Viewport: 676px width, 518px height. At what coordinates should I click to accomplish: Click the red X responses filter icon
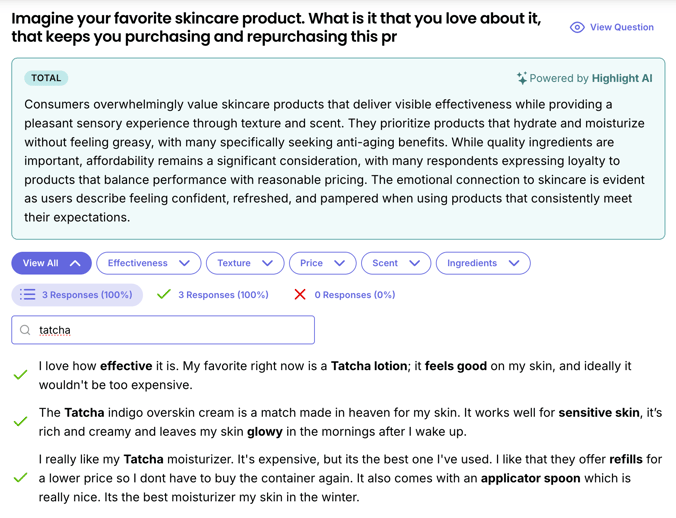click(x=300, y=295)
